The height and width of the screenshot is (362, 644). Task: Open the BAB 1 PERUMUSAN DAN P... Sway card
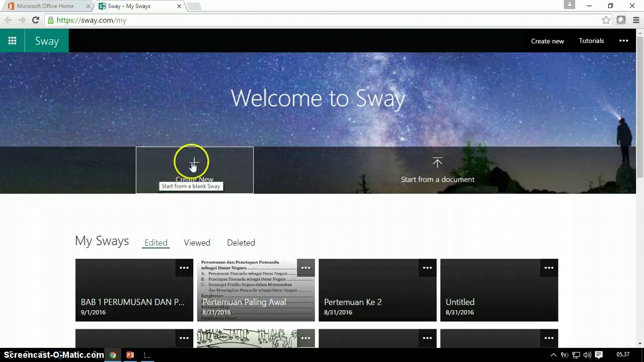point(134,290)
